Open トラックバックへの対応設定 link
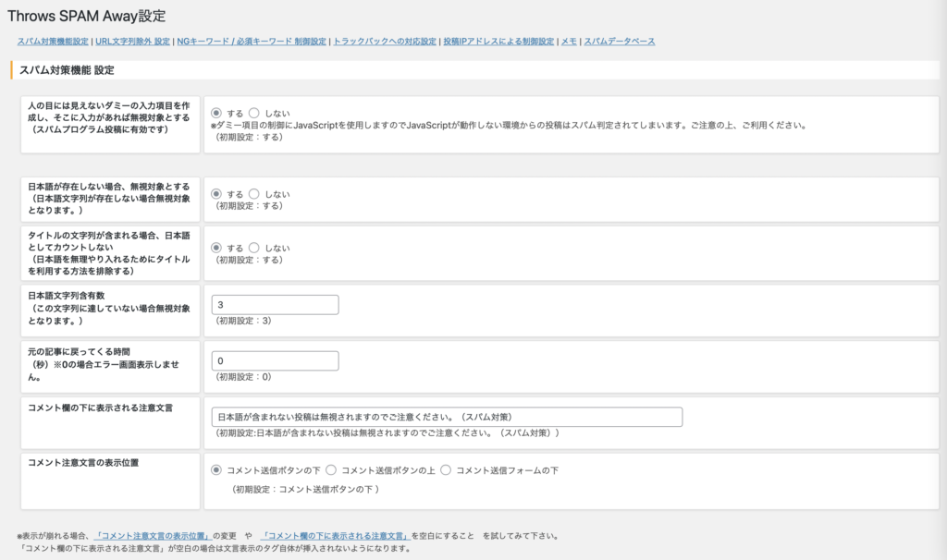947x560 pixels. coord(385,42)
